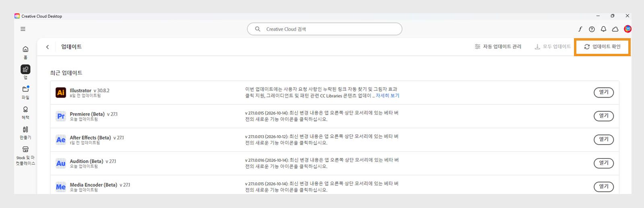Open After Effects (Beta) with 열기 button

pyautogui.click(x=604, y=139)
